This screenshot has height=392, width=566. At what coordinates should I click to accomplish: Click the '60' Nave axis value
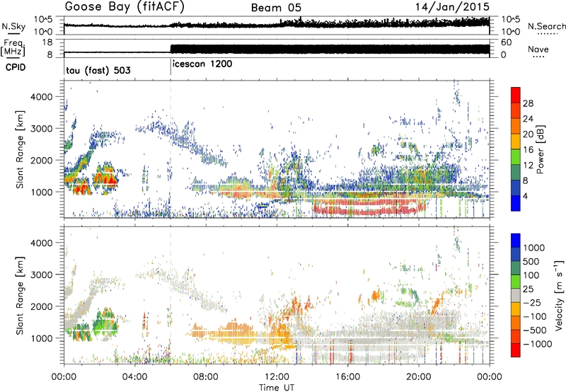pyautogui.click(x=506, y=42)
